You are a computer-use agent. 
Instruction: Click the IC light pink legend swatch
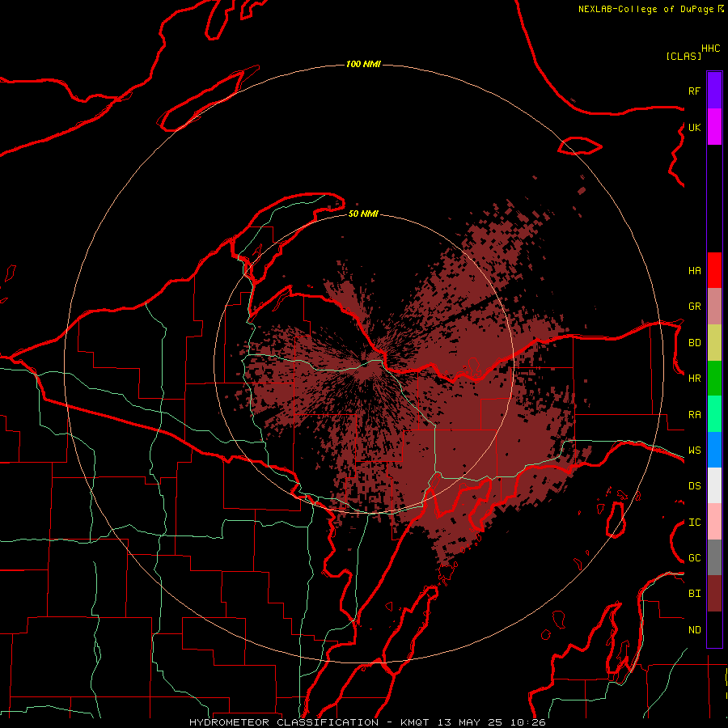[x=714, y=522]
